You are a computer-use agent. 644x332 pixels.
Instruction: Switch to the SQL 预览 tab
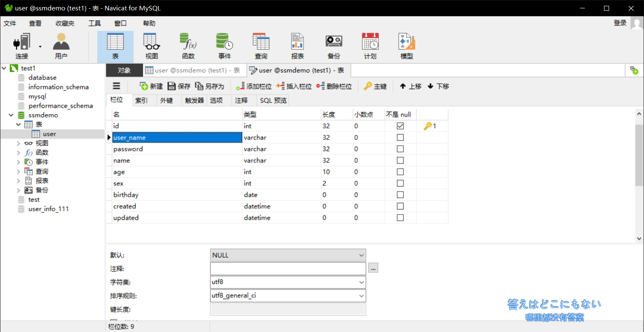click(x=273, y=100)
